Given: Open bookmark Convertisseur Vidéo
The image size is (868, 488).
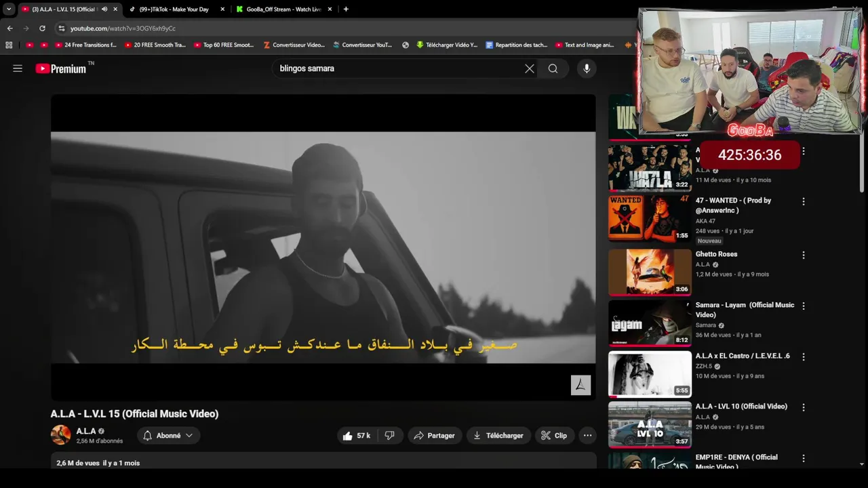Looking at the screenshot, I should 293,45.
